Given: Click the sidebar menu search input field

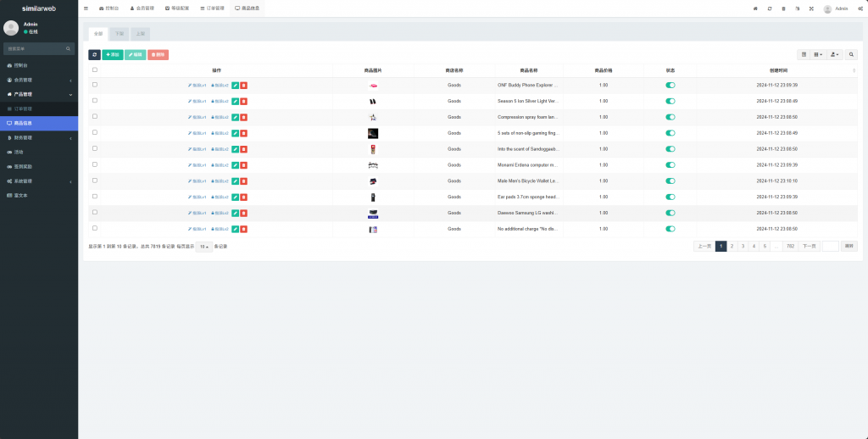Looking at the screenshot, I should coord(39,49).
